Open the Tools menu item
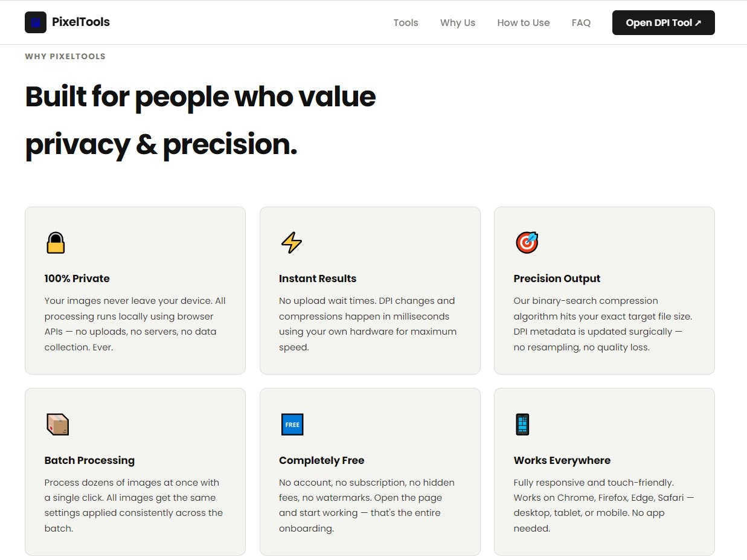 click(405, 22)
